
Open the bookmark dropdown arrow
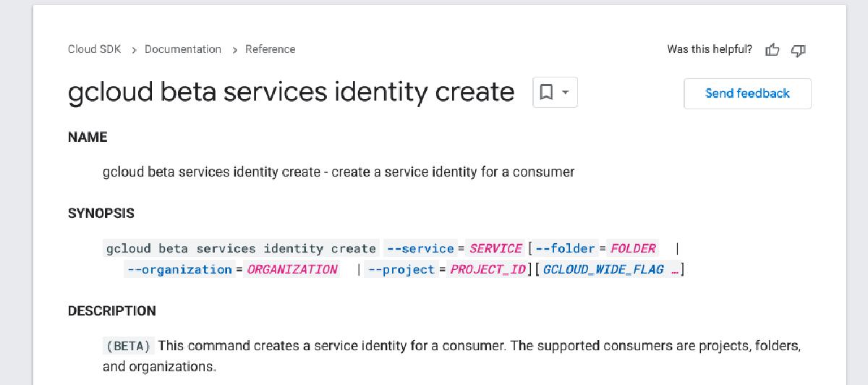566,93
